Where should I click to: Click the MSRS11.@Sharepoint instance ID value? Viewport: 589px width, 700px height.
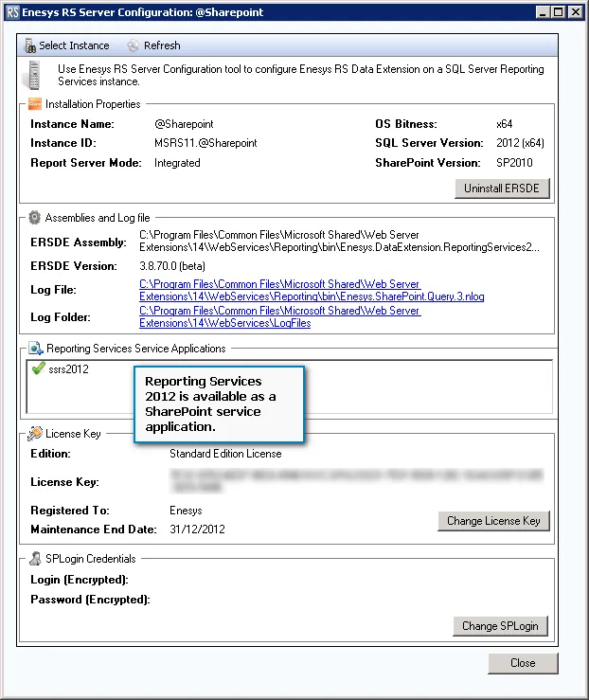point(205,143)
